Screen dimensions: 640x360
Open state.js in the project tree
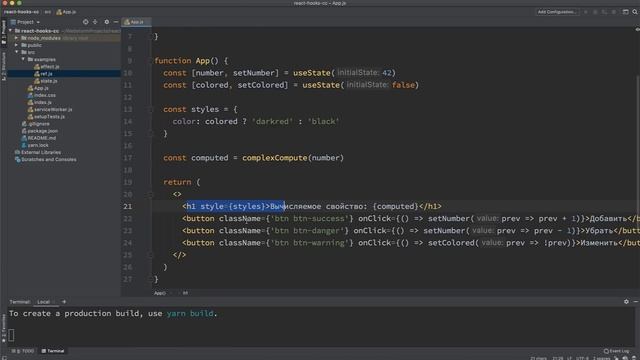click(45, 81)
